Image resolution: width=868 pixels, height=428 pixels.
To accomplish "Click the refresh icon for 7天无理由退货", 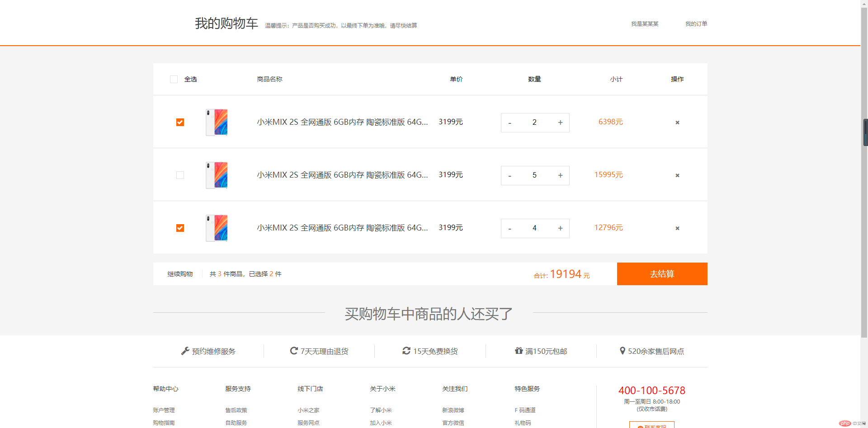I will coord(294,351).
